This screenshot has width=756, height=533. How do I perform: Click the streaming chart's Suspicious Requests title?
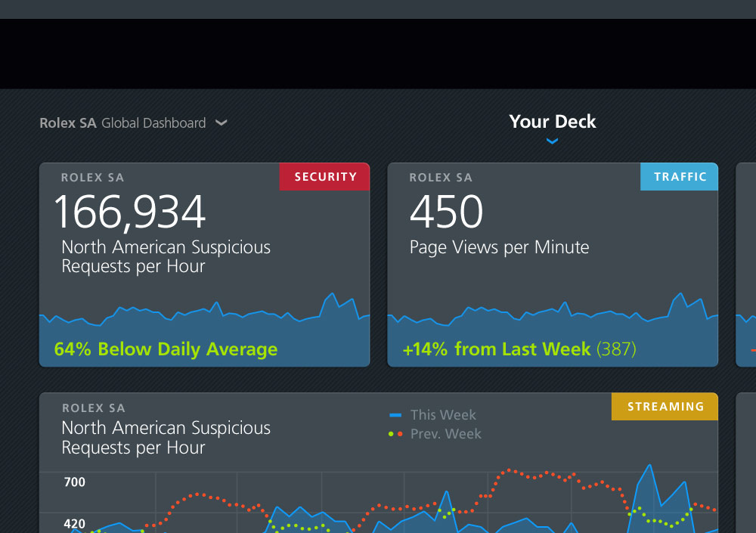(x=166, y=438)
